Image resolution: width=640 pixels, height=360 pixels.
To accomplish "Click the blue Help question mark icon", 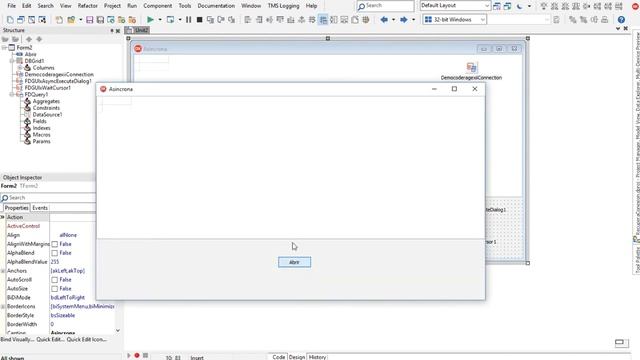I will pos(621,20).
